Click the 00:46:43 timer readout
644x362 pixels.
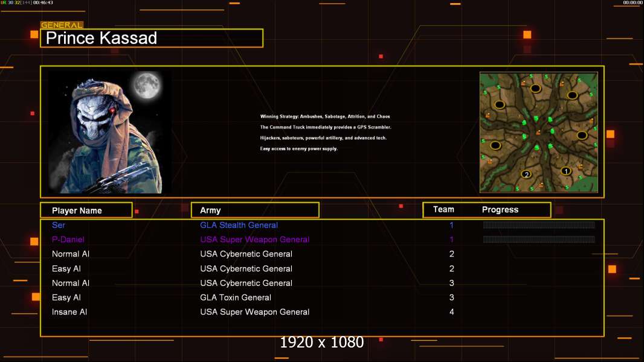pos(43,2)
